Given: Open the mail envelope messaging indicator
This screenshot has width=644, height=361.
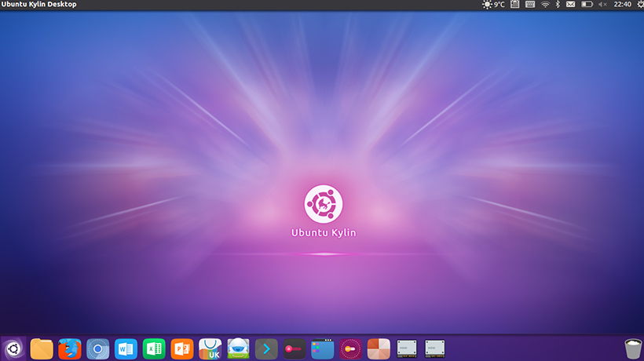Looking at the screenshot, I should 571,5.
